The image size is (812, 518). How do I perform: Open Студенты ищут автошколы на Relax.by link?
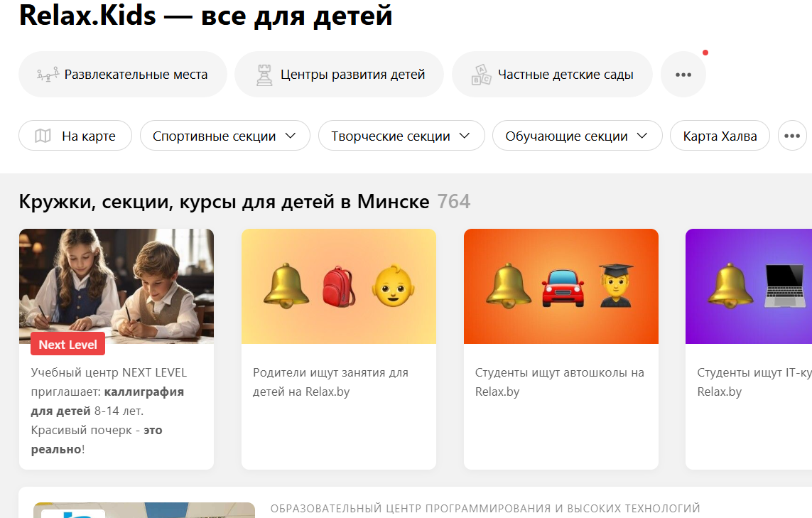click(x=559, y=382)
